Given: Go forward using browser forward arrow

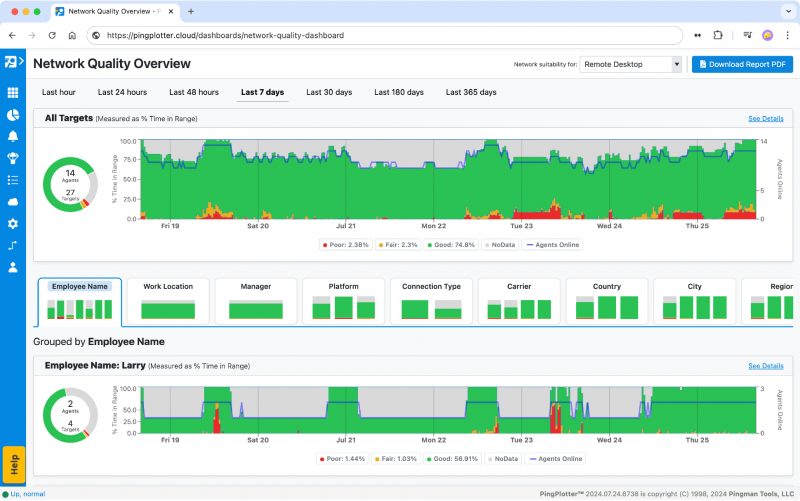Looking at the screenshot, I should (32, 35).
